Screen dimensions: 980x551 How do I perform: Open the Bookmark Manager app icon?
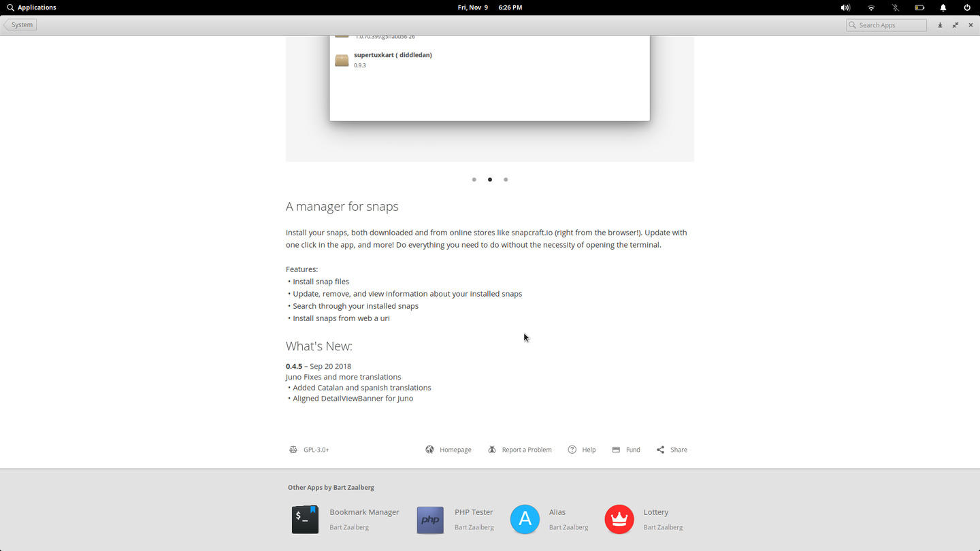[305, 519]
